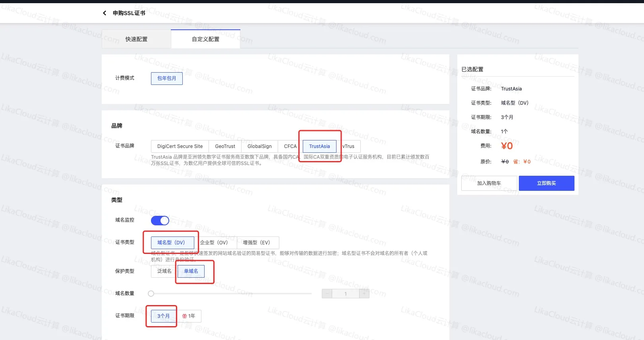Switch to the 自定义配置 tab
This screenshot has height=340, width=644.
(x=205, y=39)
